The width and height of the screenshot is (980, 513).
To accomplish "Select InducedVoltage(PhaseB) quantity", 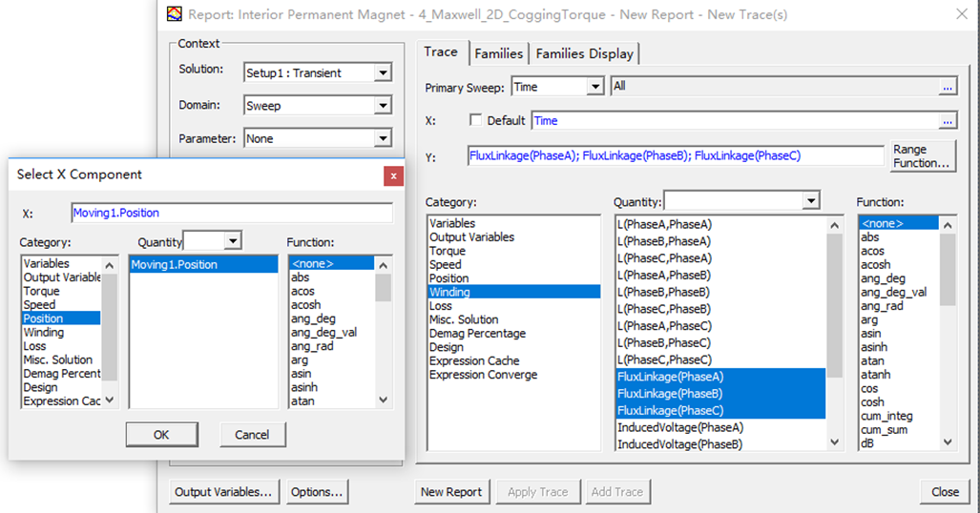I will 720,444.
